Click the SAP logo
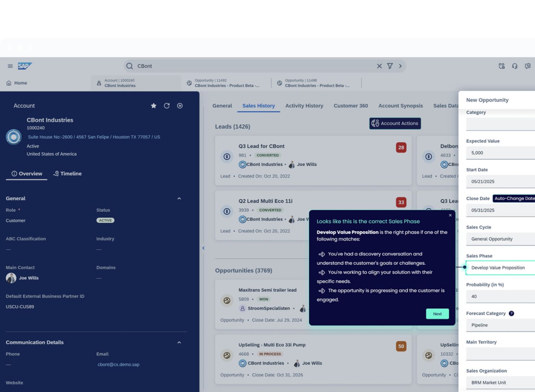Image resolution: width=535 pixels, height=392 pixels. [x=25, y=66]
